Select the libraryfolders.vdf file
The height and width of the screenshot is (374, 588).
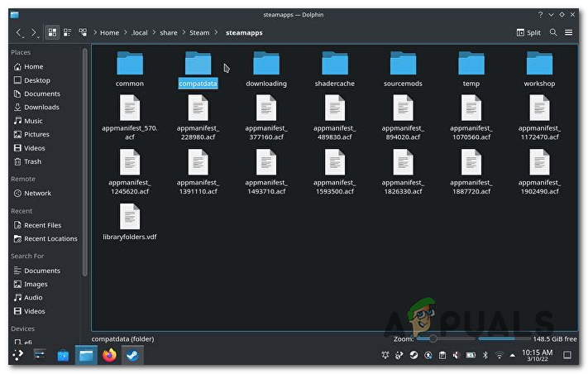click(130, 222)
